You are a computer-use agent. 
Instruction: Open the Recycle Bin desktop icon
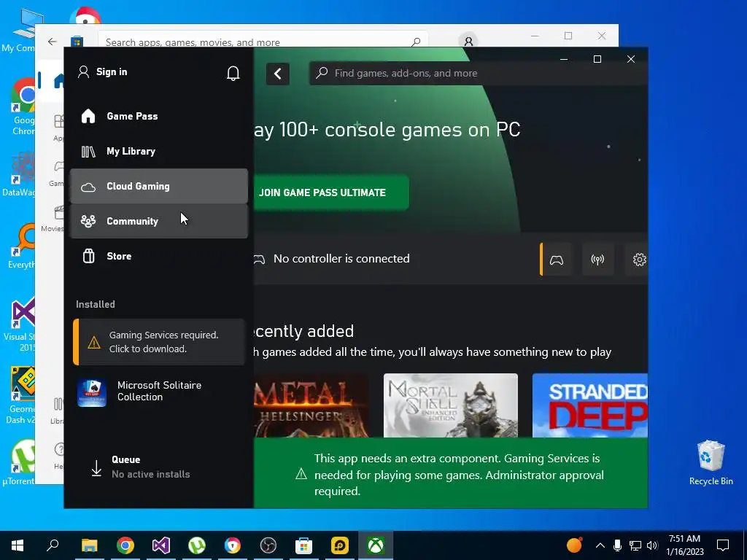tap(711, 462)
